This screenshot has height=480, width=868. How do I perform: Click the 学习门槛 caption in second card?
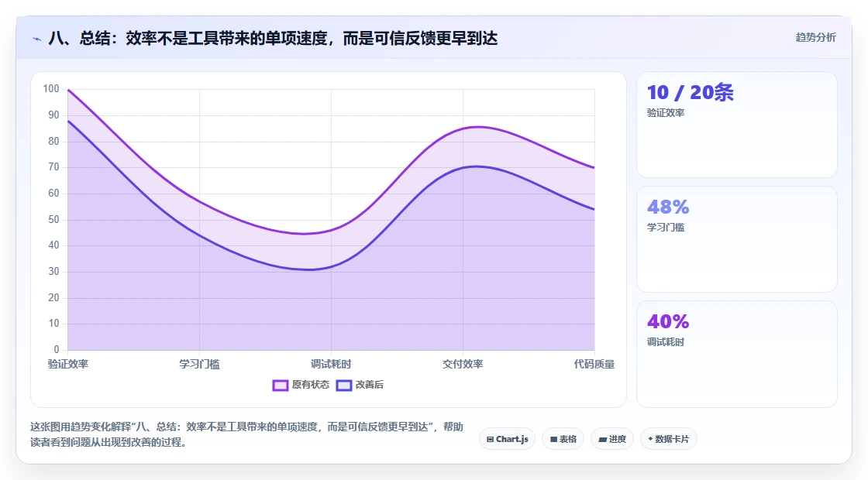[x=666, y=228]
